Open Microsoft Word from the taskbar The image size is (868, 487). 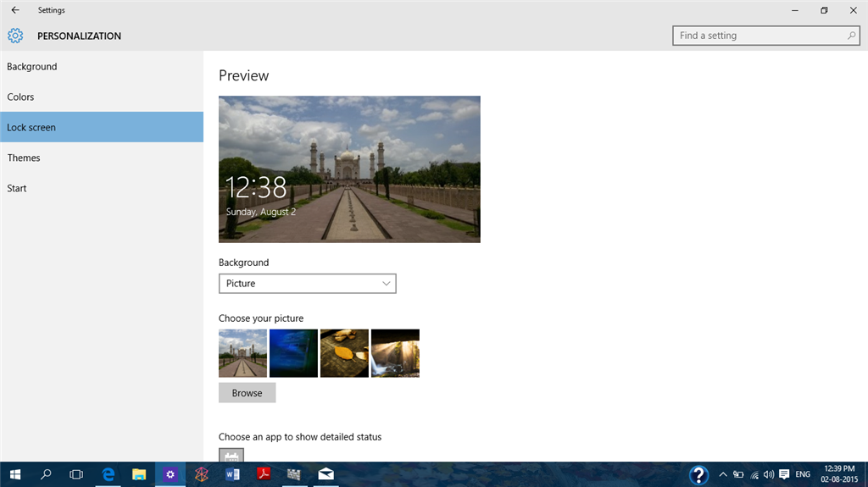[232, 474]
